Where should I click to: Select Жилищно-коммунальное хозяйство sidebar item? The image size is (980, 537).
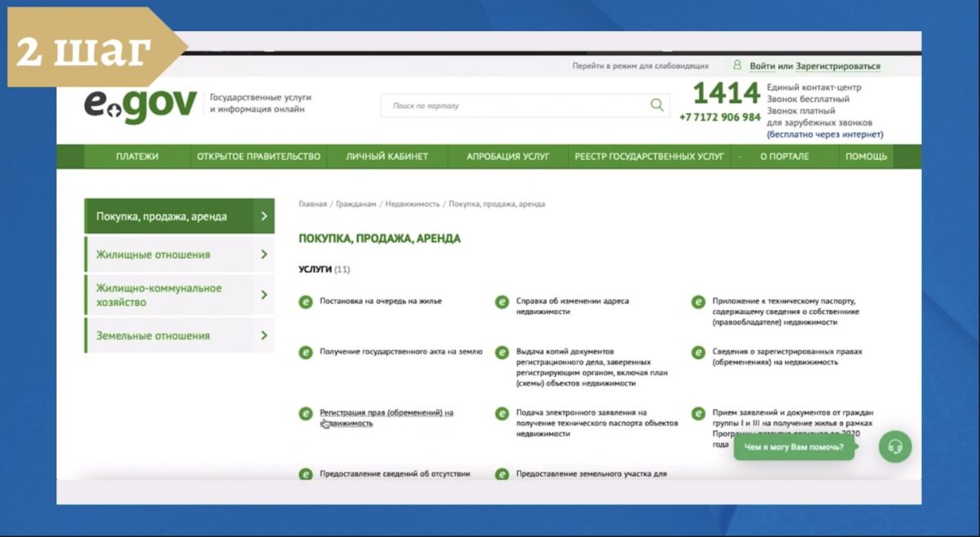click(179, 295)
